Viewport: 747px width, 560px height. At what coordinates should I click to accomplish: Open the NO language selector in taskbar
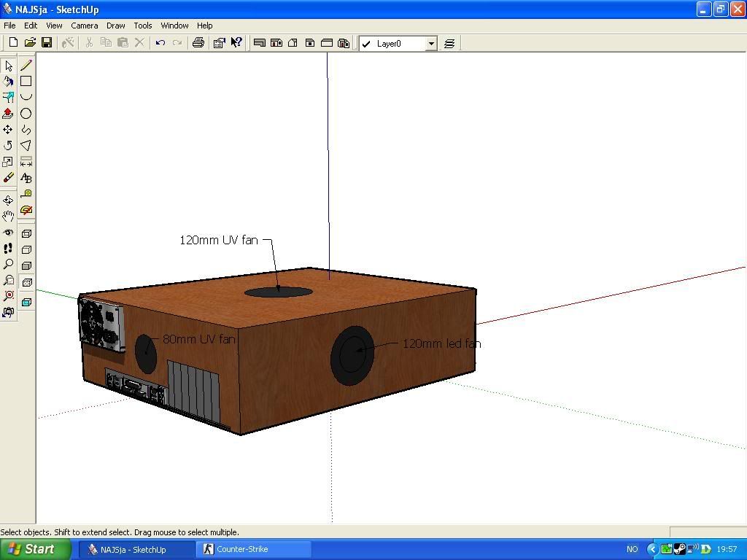(x=632, y=549)
